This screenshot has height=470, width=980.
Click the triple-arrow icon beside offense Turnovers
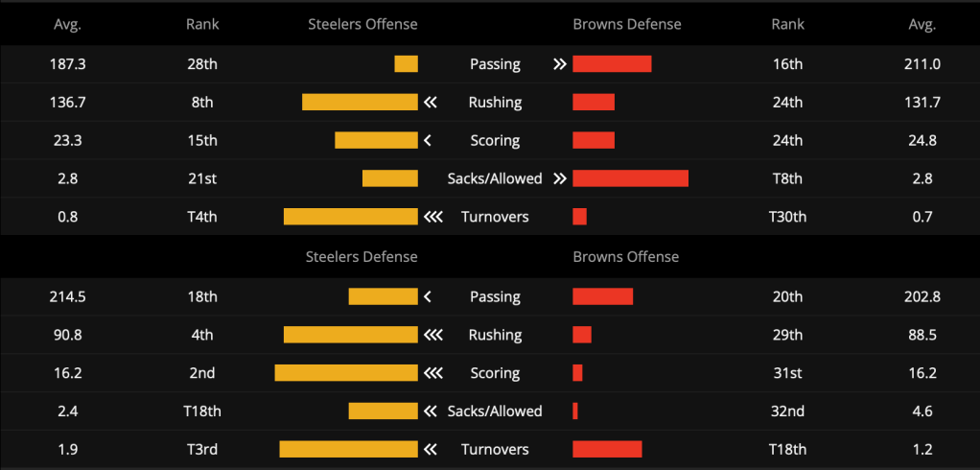(x=433, y=217)
